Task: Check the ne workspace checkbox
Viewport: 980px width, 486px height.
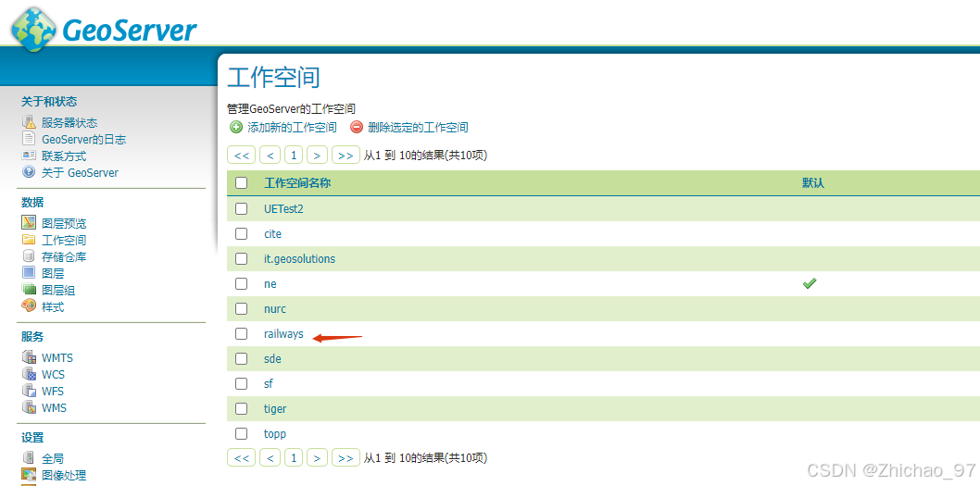Action: pyautogui.click(x=241, y=283)
